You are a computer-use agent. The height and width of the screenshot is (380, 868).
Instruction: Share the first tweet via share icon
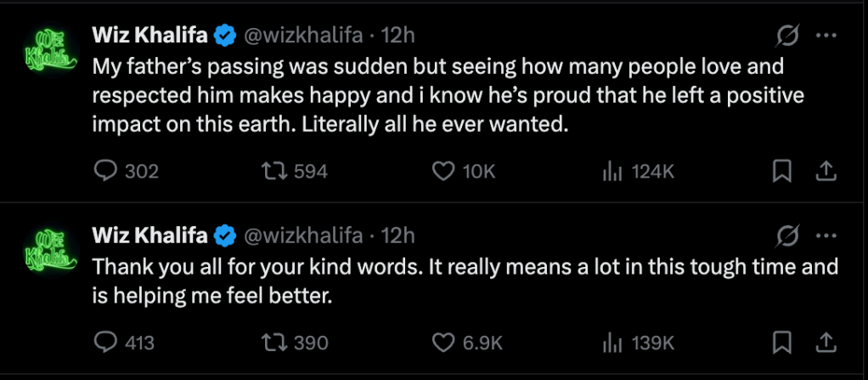(x=823, y=172)
